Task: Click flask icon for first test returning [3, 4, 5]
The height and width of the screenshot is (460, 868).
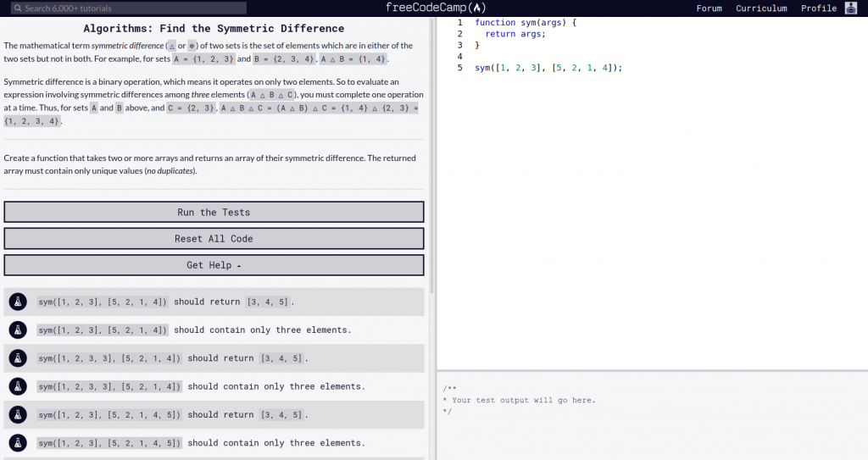Action: pos(18,302)
